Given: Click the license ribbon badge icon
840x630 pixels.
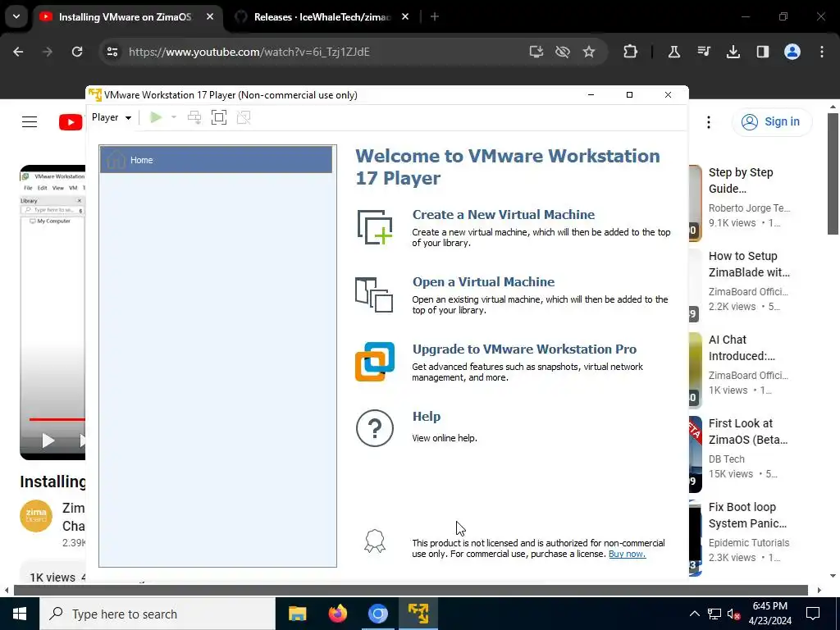Looking at the screenshot, I should point(374,541).
